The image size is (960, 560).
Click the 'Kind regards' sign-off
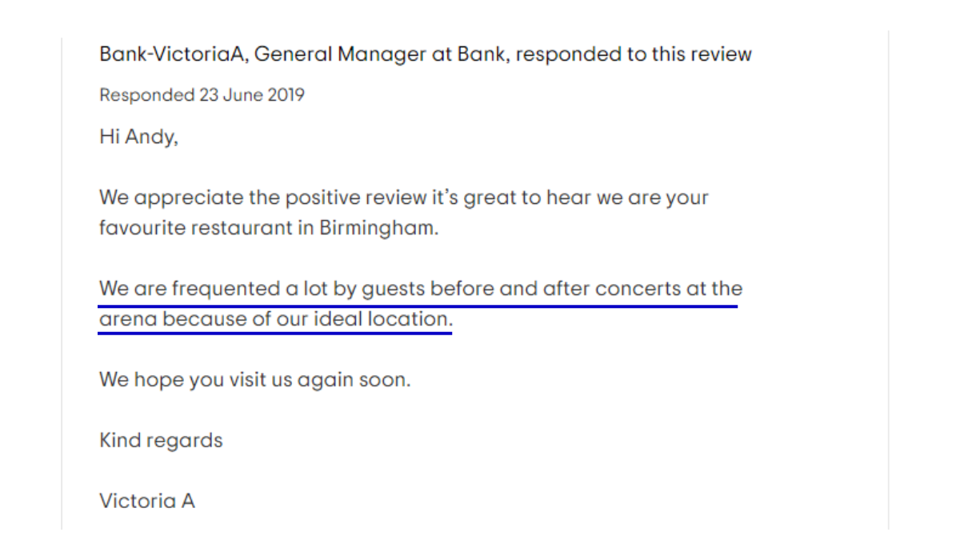pos(161,440)
